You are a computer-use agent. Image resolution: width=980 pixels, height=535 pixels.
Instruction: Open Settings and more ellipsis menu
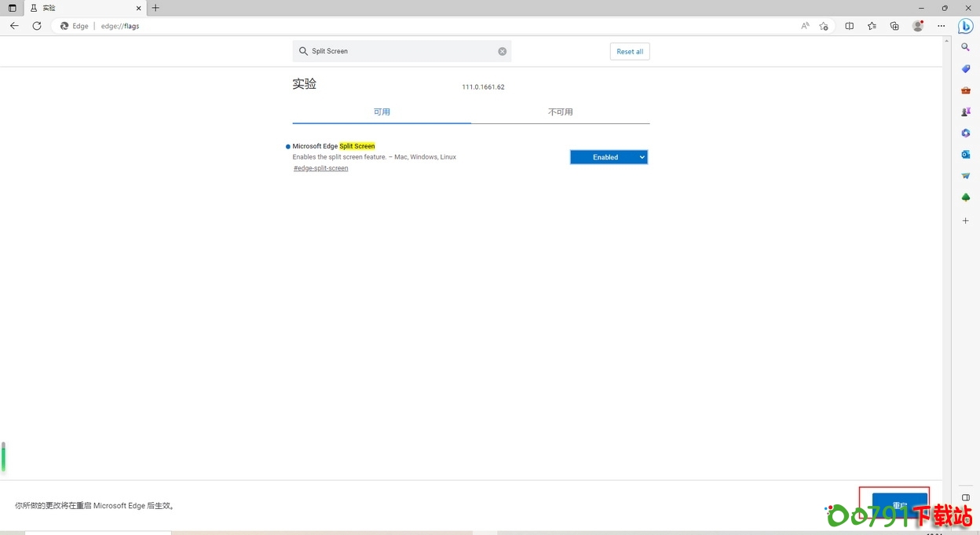click(x=942, y=26)
